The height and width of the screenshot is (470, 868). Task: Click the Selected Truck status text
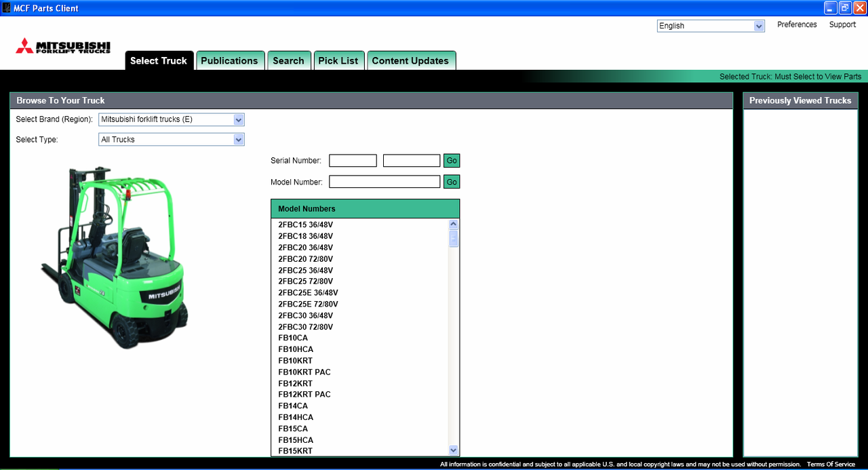[x=790, y=77]
